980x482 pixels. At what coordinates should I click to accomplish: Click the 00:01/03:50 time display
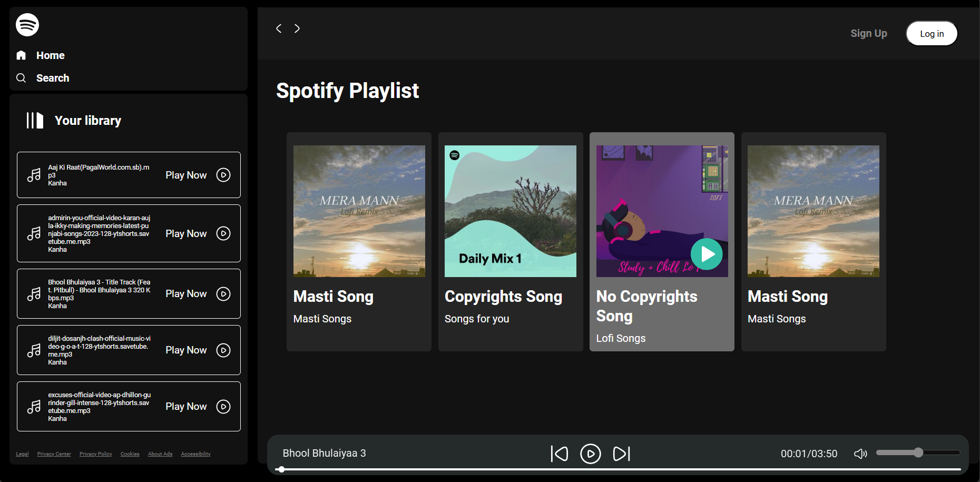coord(809,454)
